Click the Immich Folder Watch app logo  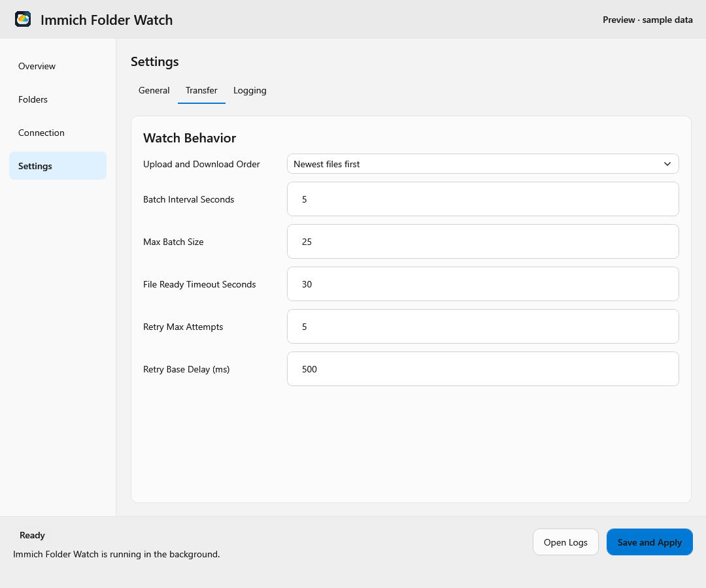pos(23,20)
